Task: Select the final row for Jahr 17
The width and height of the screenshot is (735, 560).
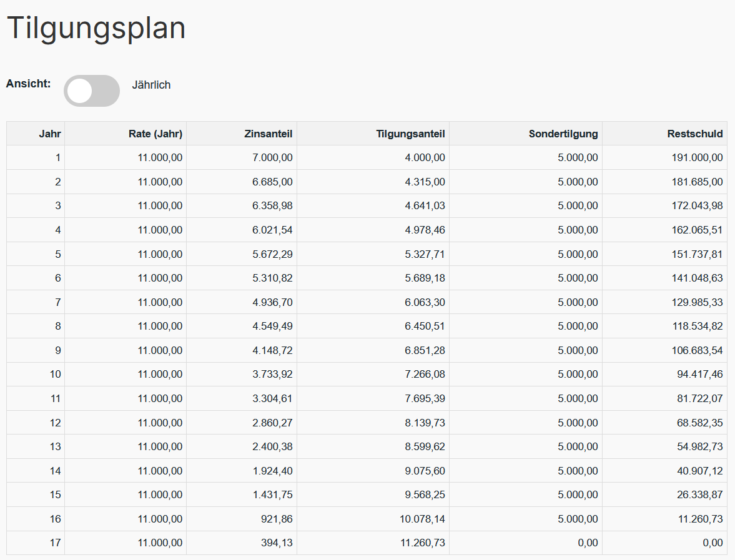Action: pyautogui.click(x=367, y=543)
